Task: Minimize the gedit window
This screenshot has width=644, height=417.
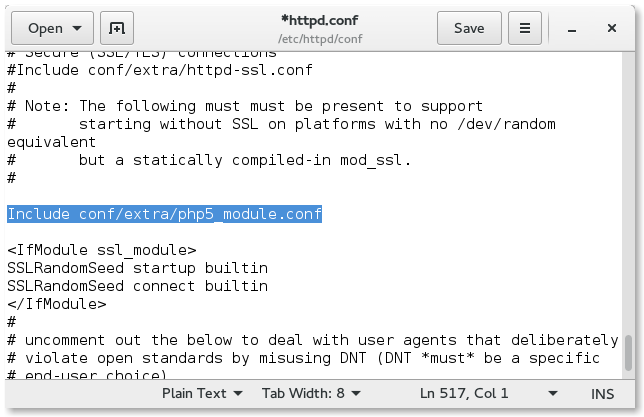Action: [572, 29]
